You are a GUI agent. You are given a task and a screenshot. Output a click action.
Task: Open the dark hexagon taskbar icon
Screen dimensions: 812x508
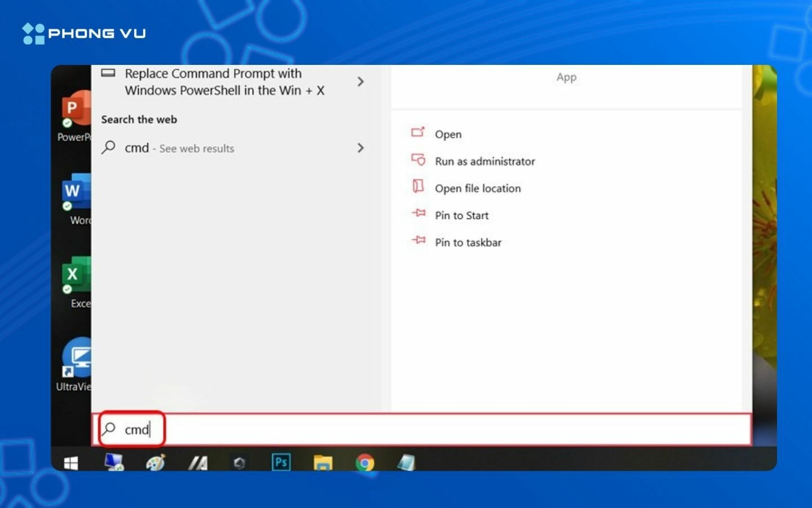pyautogui.click(x=240, y=463)
